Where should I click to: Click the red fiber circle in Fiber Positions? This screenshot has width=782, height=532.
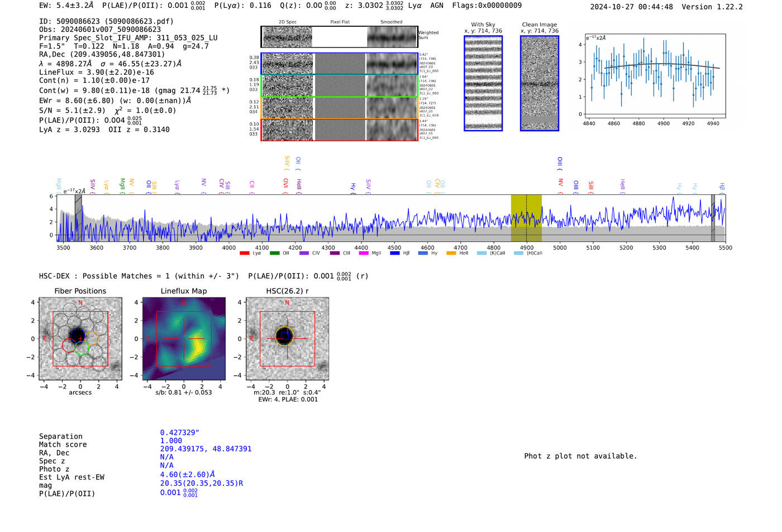coord(69,346)
